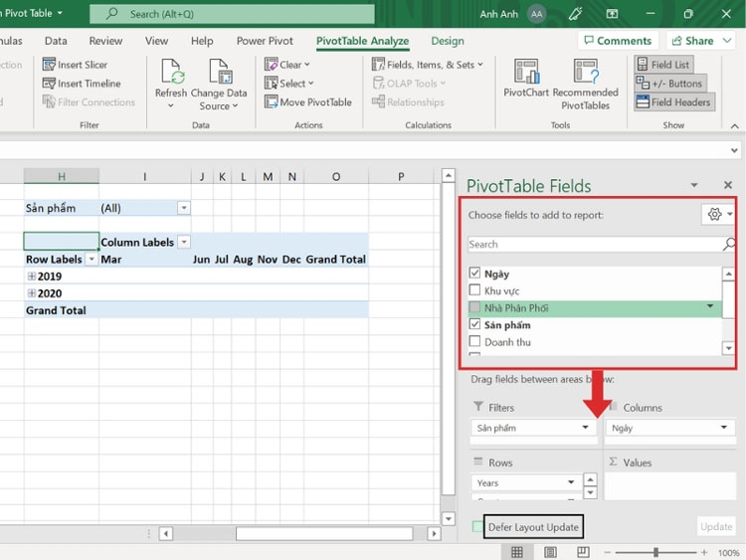Enable Defer Layout Update checkbox
This screenshot has height=560, width=746.
click(x=477, y=527)
